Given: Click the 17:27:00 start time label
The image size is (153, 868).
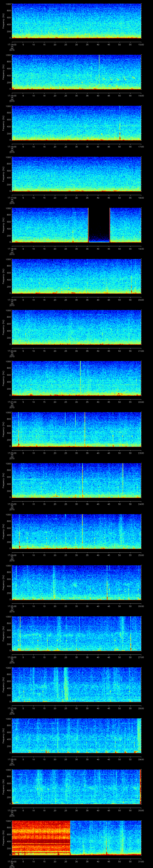Looking at the screenshot, I should click(x=12, y=708).
